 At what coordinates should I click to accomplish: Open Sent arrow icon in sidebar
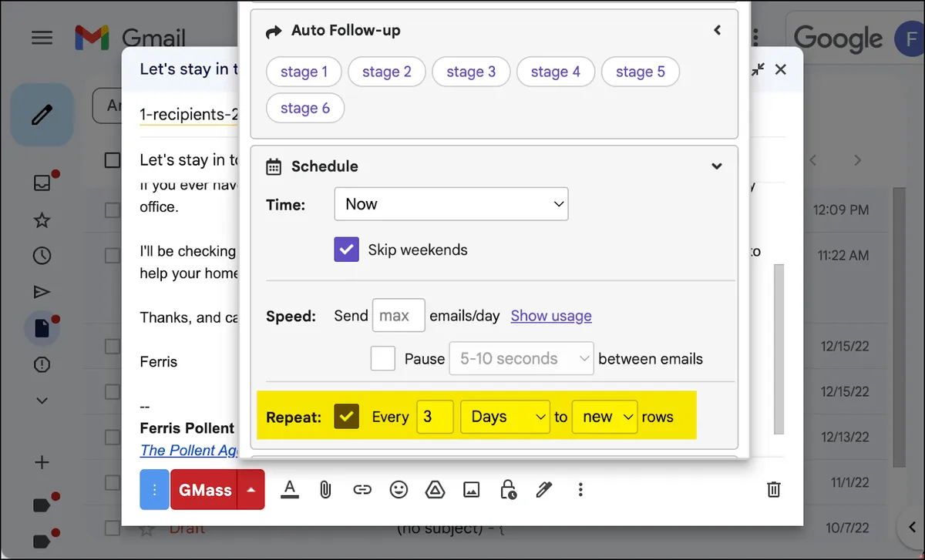pos(42,292)
